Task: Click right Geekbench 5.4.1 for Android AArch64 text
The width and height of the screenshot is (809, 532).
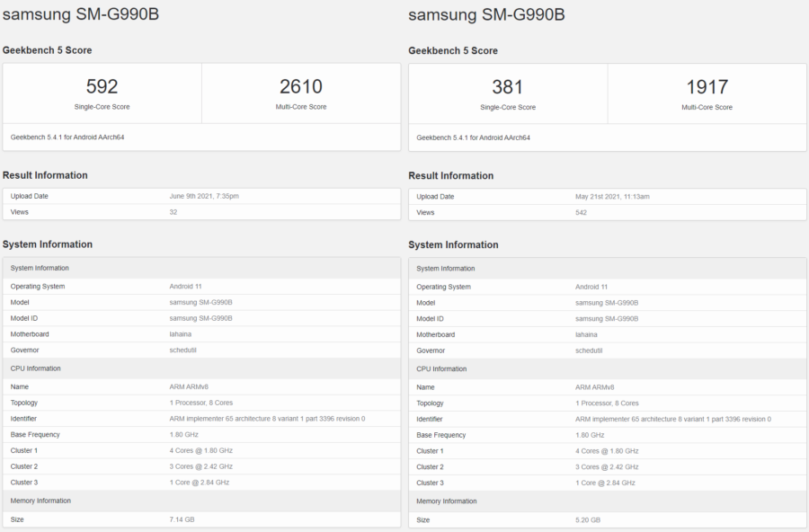Action: [x=473, y=137]
